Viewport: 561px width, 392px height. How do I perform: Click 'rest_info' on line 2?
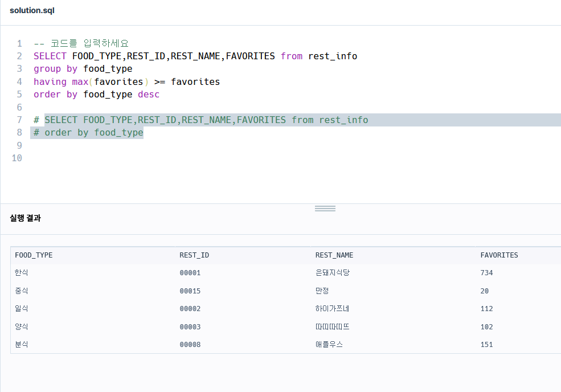click(x=333, y=56)
